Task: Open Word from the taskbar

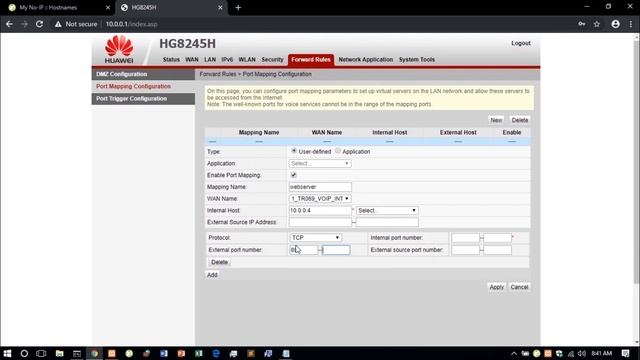Action: pos(164,353)
